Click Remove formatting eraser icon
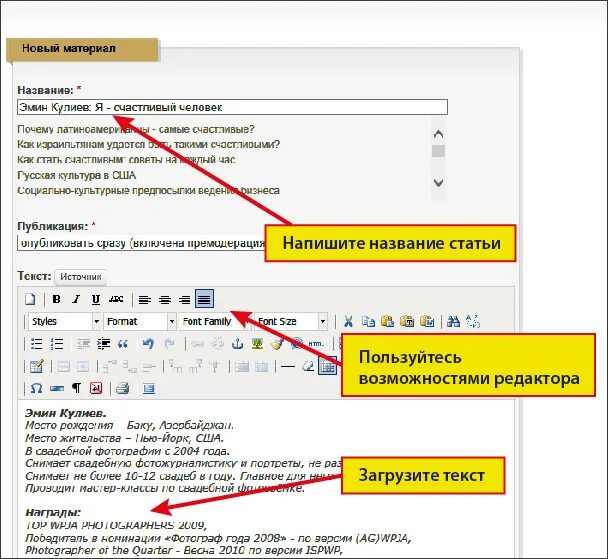 (x=307, y=366)
